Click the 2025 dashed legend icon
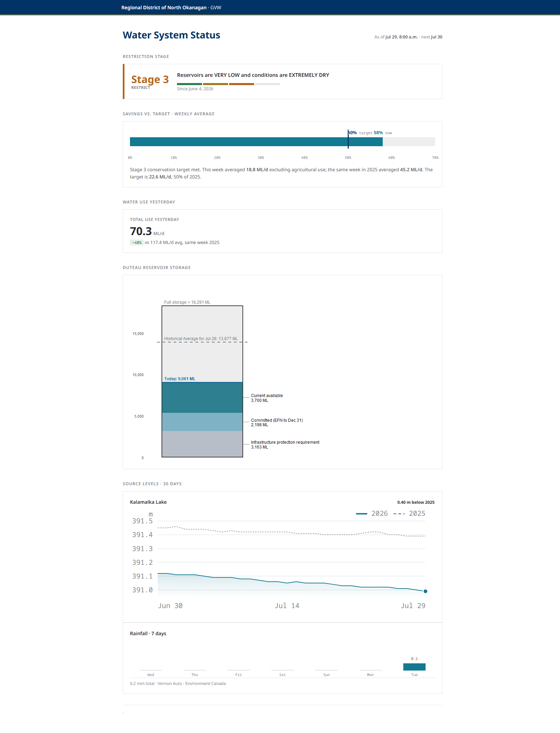 tap(399, 514)
